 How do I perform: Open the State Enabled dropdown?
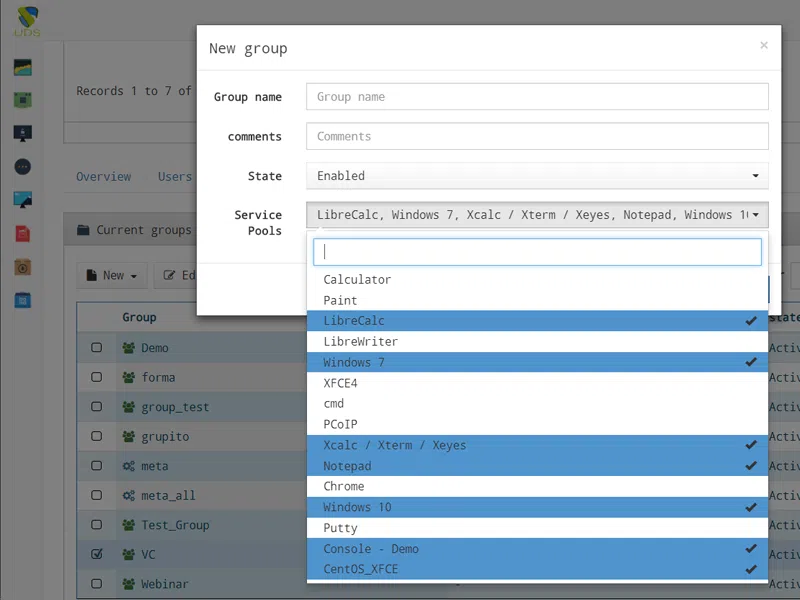tap(537, 176)
